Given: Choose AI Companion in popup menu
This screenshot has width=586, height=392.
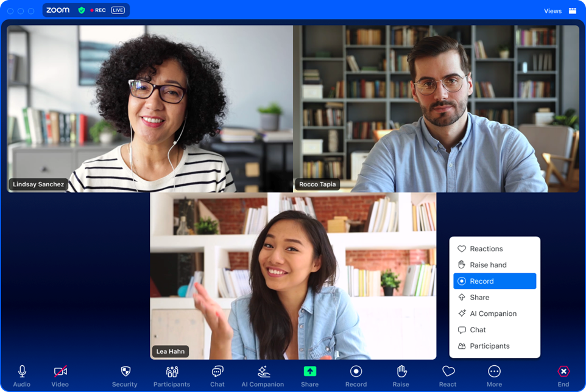Looking at the screenshot, I should tap(493, 313).
